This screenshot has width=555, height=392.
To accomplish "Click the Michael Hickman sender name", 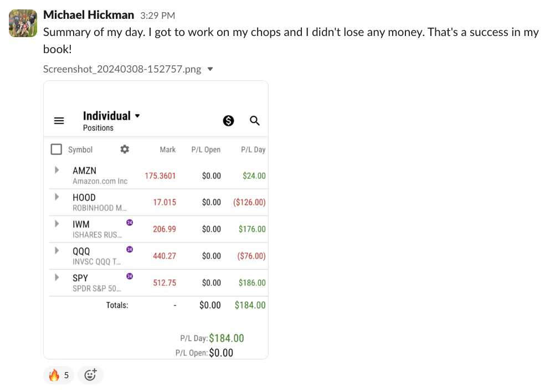I will (x=89, y=15).
